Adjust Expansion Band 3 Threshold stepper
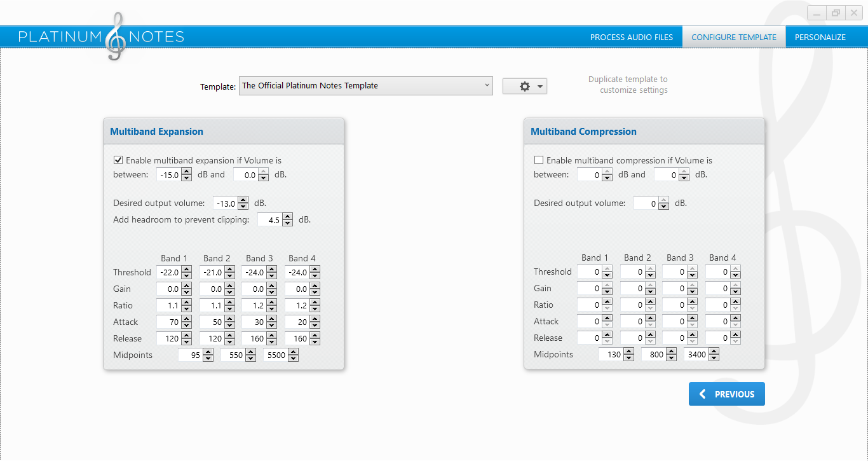The image size is (868, 468). 271,272
